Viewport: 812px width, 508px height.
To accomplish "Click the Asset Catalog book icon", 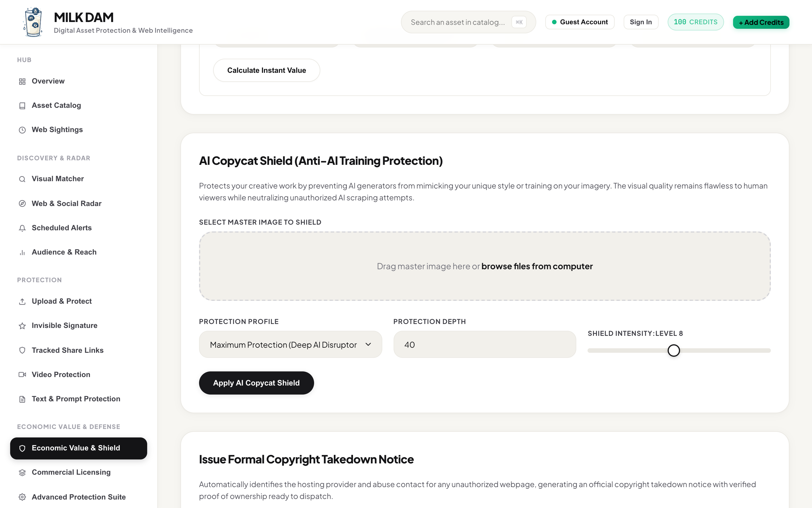I will pos(22,106).
